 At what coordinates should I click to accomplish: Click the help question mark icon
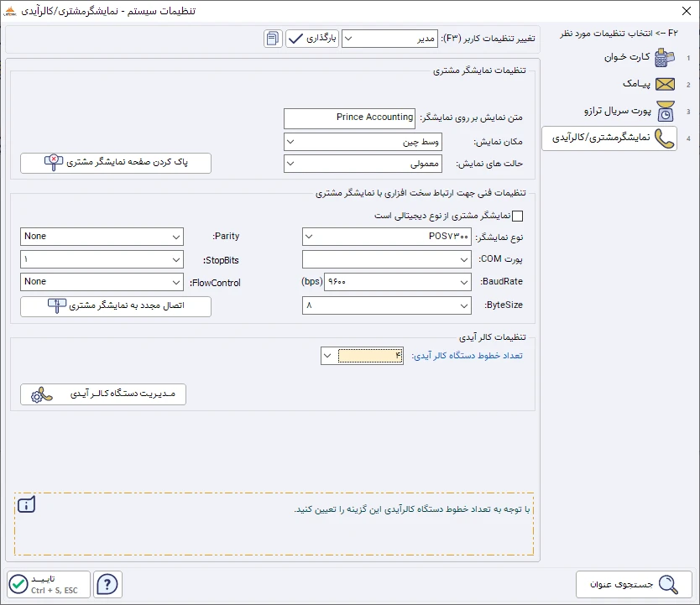(x=109, y=584)
